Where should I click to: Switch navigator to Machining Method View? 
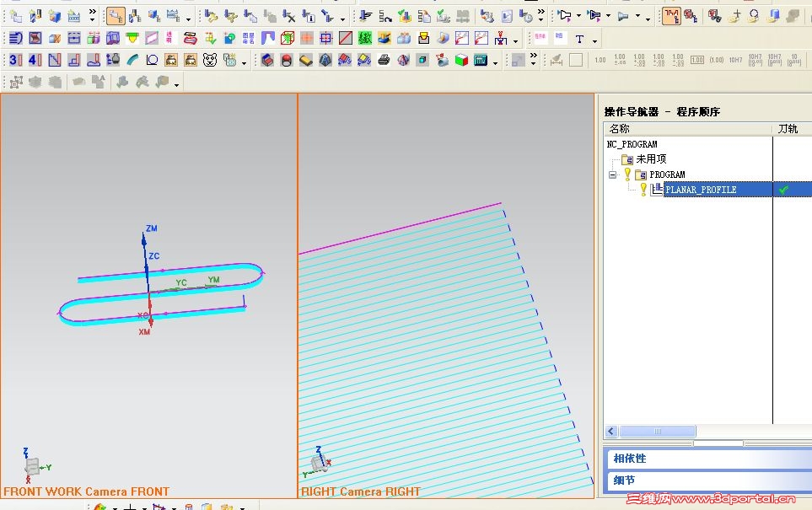(173, 17)
